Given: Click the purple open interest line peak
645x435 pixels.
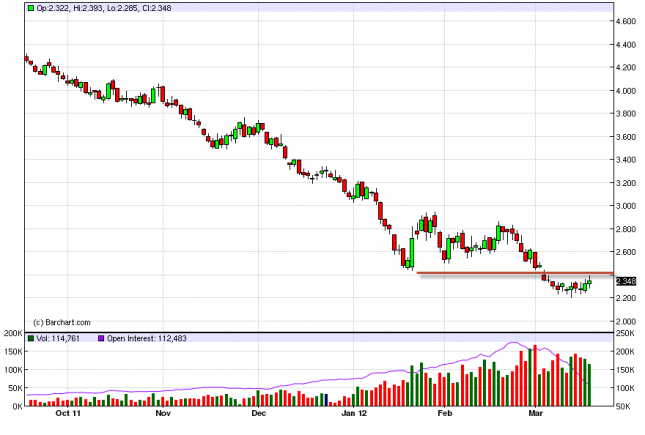Looking at the screenshot, I should click(513, 342).
